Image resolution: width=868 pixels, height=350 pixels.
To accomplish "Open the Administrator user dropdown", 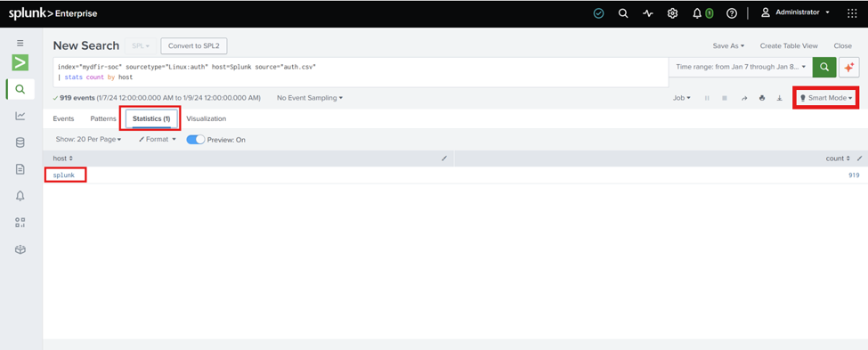I will click(796, 12).
